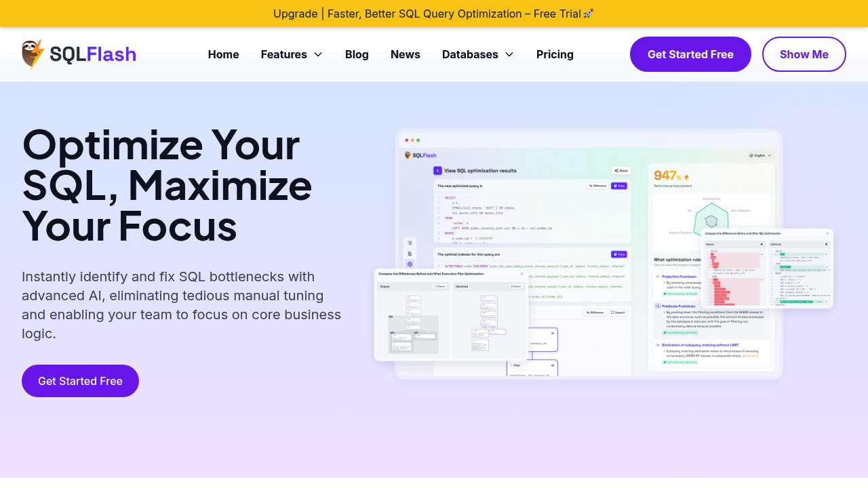Image resolution: width=868 pixels, height=488 pixels.
Task: Click Copy on the optimal indexes panel
Action: tap(618, 254)
